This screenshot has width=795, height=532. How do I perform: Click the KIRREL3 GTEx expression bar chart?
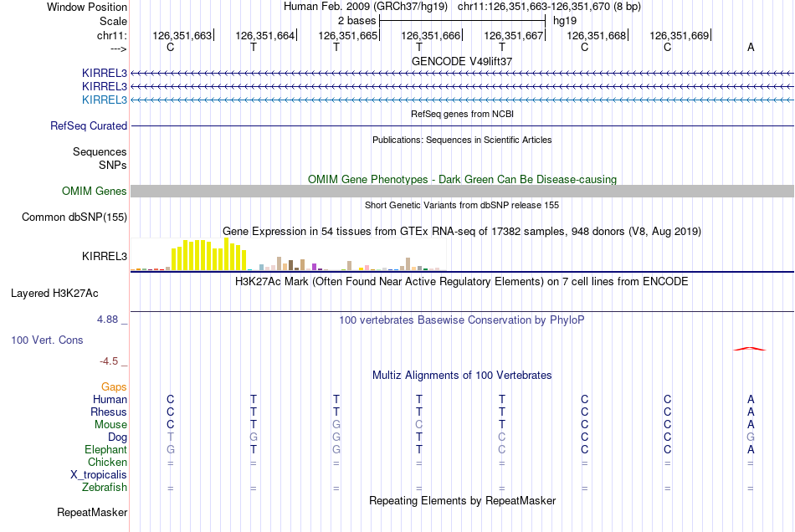[289, 254]
